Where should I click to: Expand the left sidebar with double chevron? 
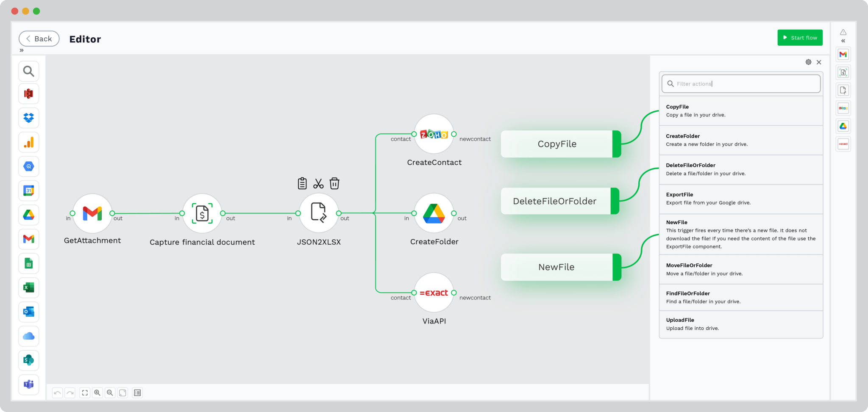pyautogui.click(x=22, y=50)
